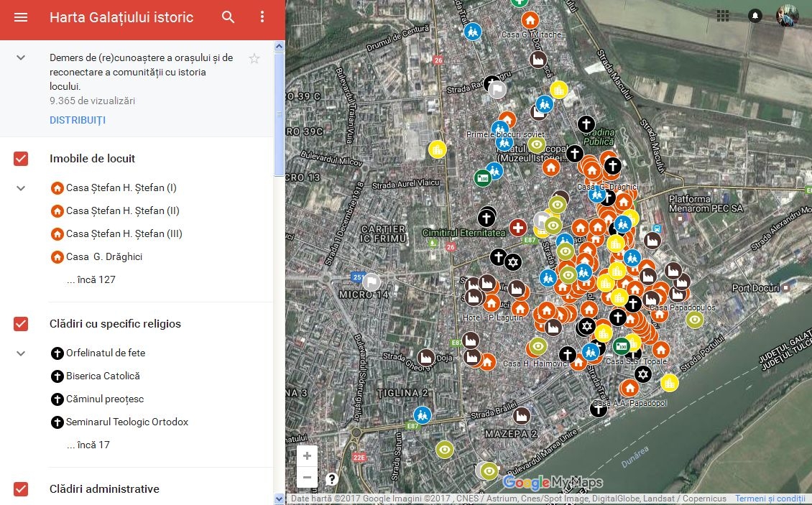The image size is (812, 505).
Task: Open the hamburger main menu
Action: coord(21,17)
